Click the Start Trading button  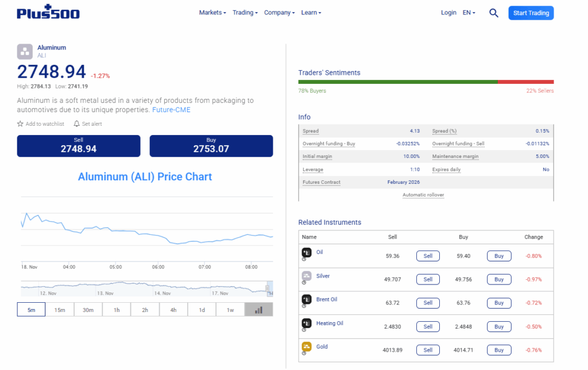point(531,13)
